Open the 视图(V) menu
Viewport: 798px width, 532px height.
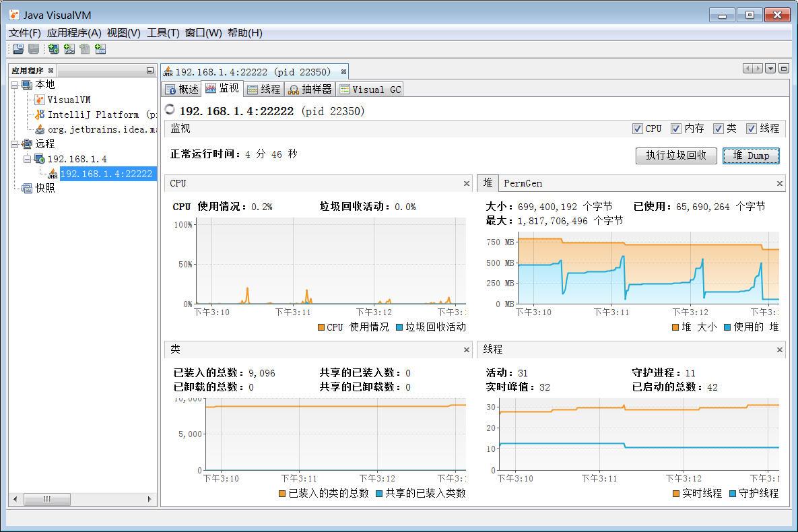[x=124, y=33]
